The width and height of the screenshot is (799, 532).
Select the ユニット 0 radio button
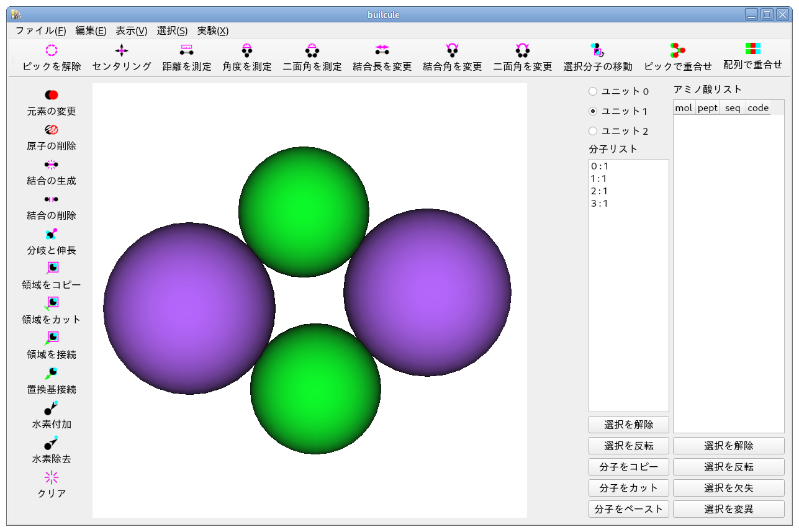593,91
